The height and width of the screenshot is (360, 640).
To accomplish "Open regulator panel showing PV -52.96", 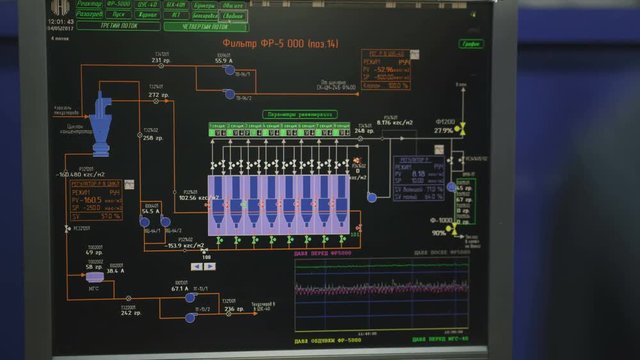I will tap(386, 70).
